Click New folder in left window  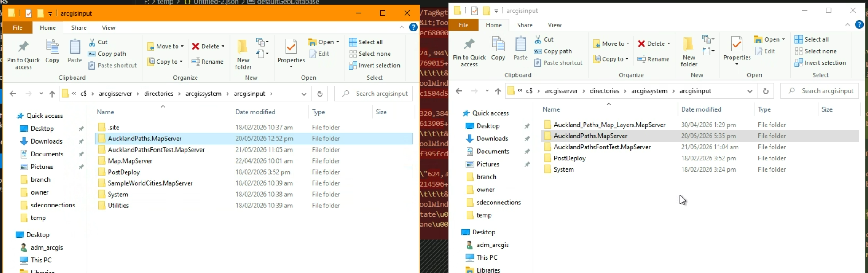click(243, 55)
